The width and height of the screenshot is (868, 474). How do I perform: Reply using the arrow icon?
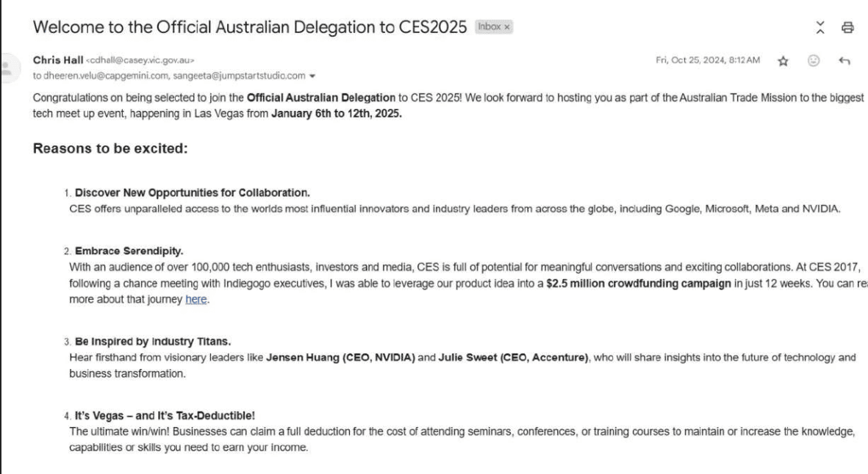pyautogui.click(x=844, y=60)
